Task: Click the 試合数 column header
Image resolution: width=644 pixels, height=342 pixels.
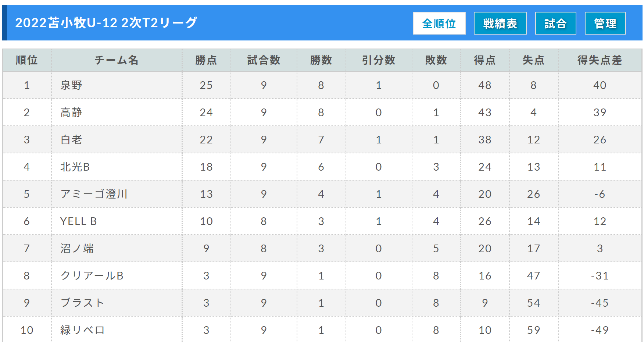Action: [264, 60]
